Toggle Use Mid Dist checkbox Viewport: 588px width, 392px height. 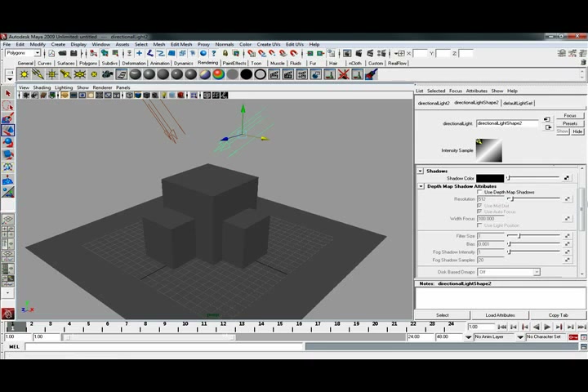pyautogui.click(x=479, y=206)
